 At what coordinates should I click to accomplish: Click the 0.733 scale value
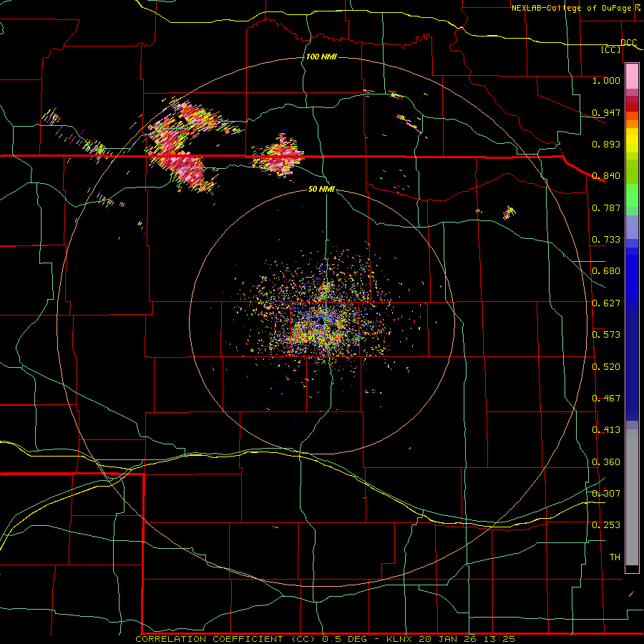(x=606, y=240)
